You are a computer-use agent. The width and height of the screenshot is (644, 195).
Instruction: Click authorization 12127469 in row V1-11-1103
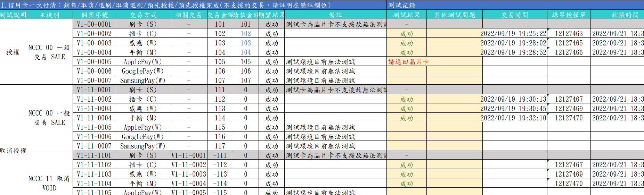[x=569, y=174]
